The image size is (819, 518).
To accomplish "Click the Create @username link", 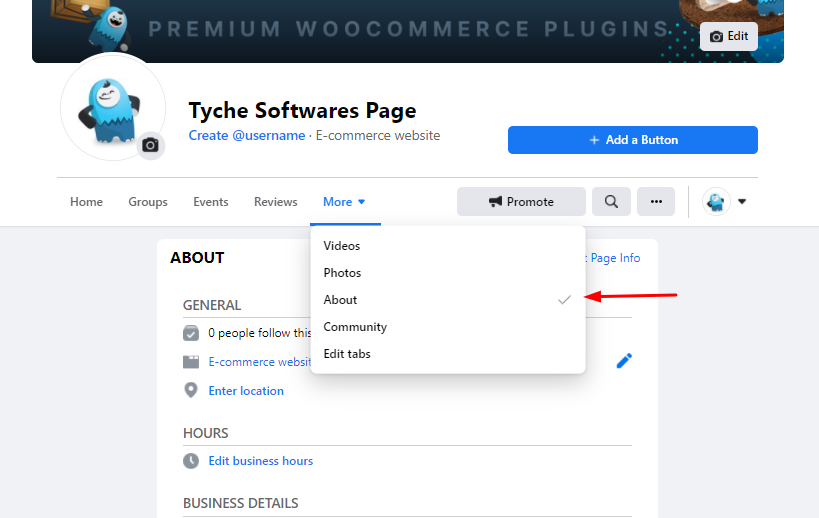I will pyautogui.click(x=247, y=136).
